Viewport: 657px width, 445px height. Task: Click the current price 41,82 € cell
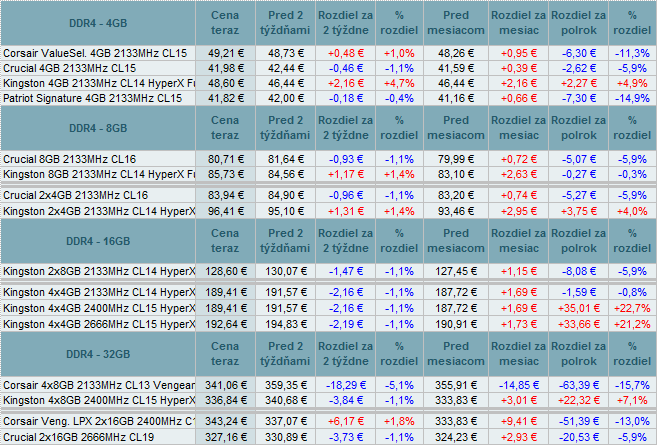225,98
